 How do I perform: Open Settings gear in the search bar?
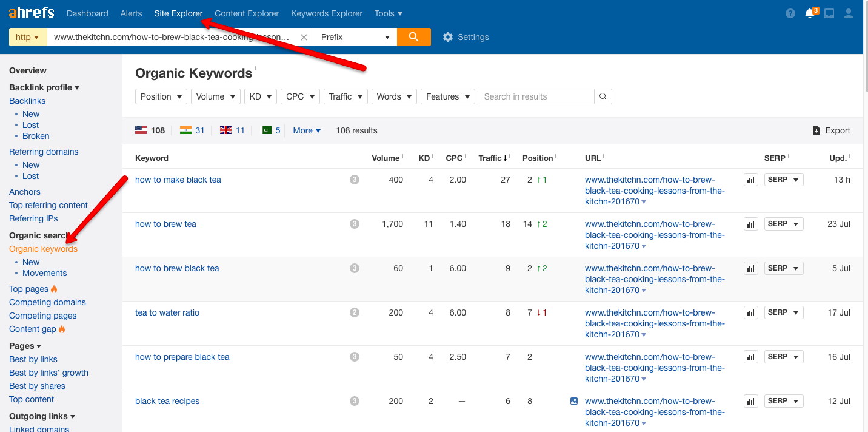(466, 37)
